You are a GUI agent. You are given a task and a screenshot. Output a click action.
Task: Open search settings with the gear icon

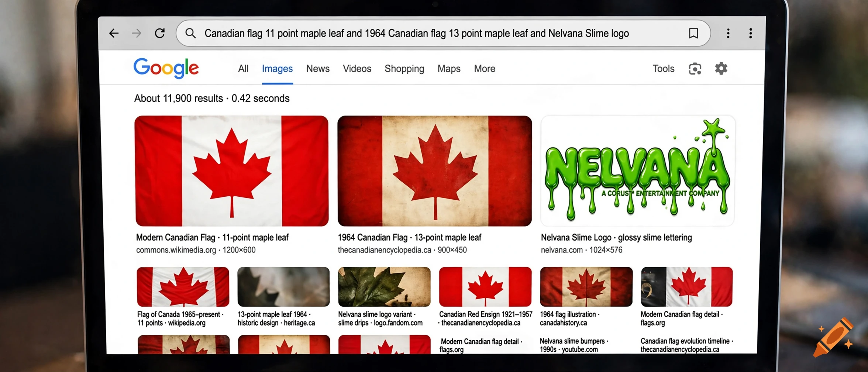pos(721,68)
